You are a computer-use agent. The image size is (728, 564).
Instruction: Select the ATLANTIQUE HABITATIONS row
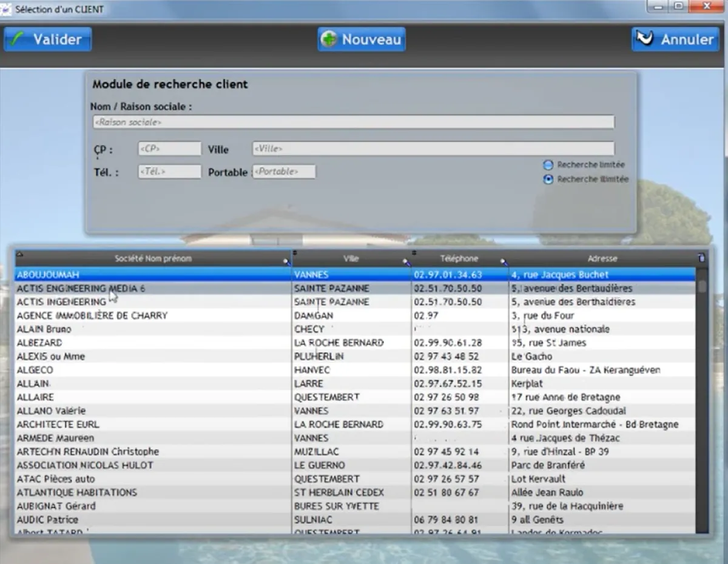[355, 492]
